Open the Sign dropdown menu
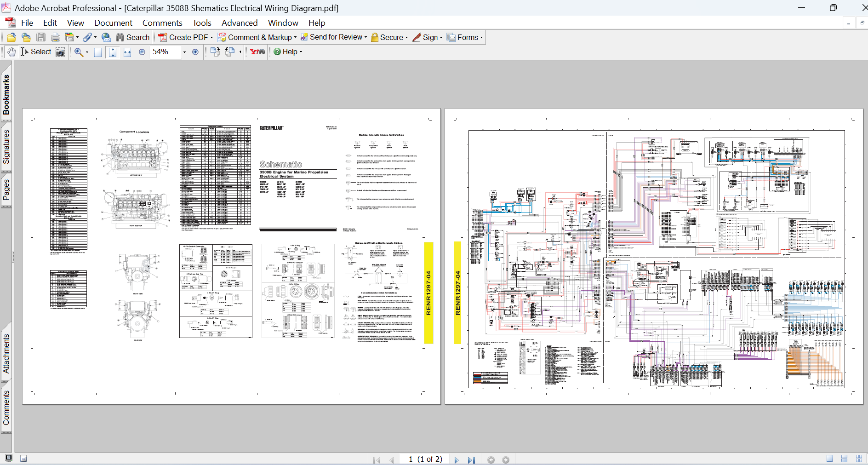 click(x=427, y=37)
